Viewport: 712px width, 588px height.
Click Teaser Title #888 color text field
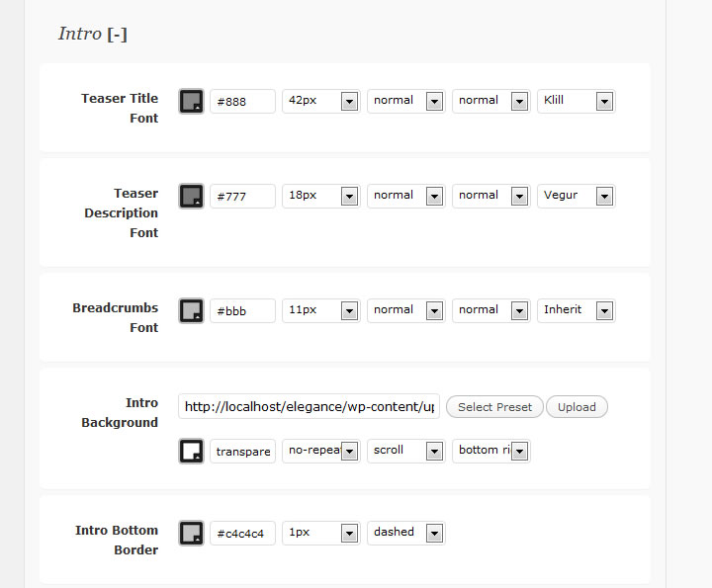pos(242,101)
